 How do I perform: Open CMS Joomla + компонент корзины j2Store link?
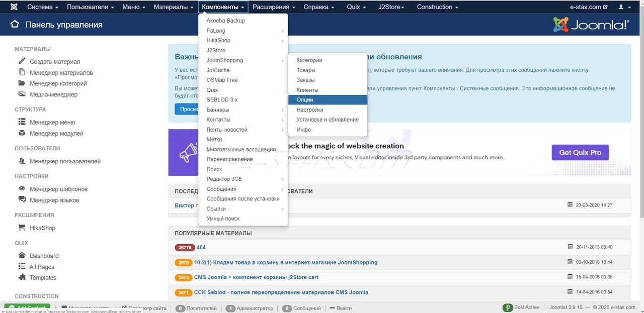pos(256,277)
